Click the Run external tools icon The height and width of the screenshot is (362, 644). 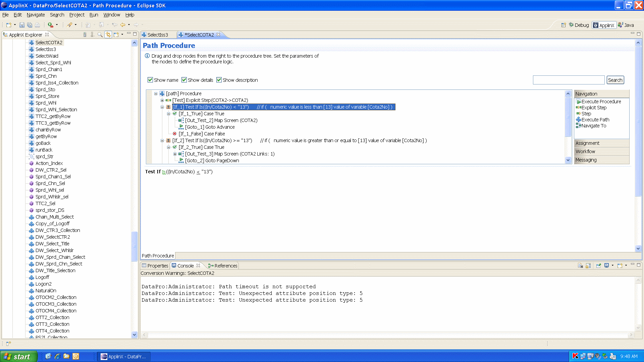51,25
